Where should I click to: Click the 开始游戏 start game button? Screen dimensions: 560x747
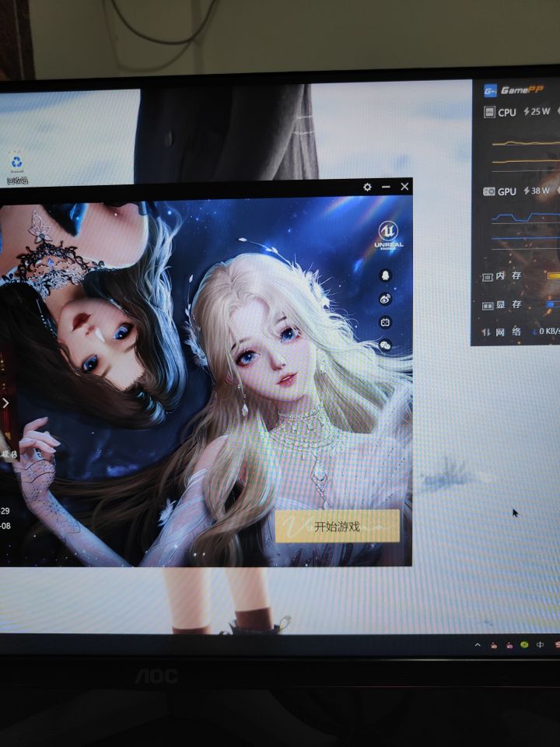337,526
